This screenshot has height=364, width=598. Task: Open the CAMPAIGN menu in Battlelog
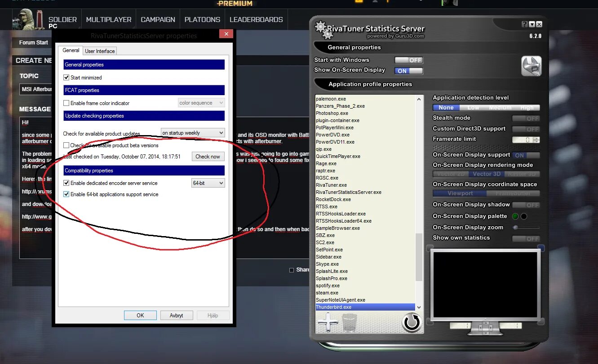[158, 20]
